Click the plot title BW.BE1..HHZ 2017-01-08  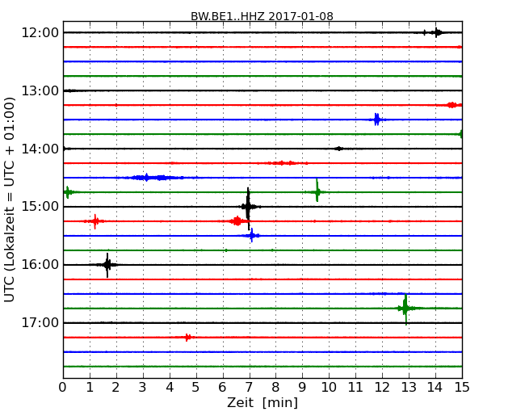[x=262, y=16]
